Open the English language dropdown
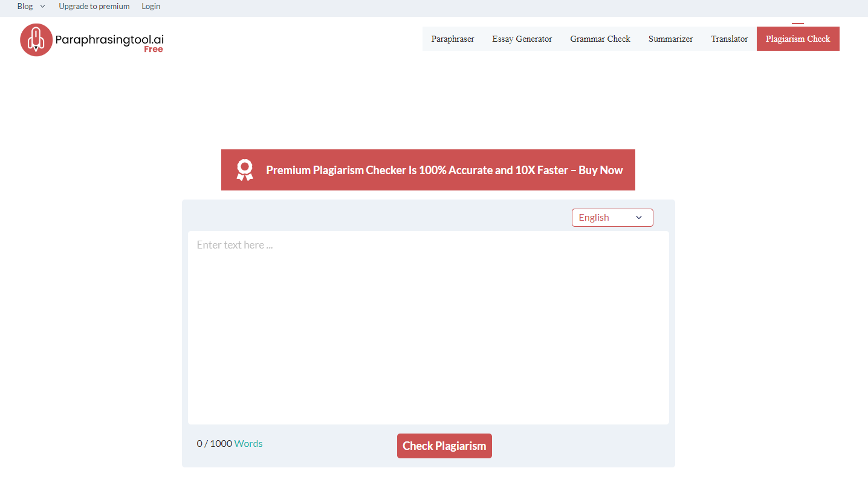Image resolution: width=868 pixels, height=494 pixels. (612, 218)
